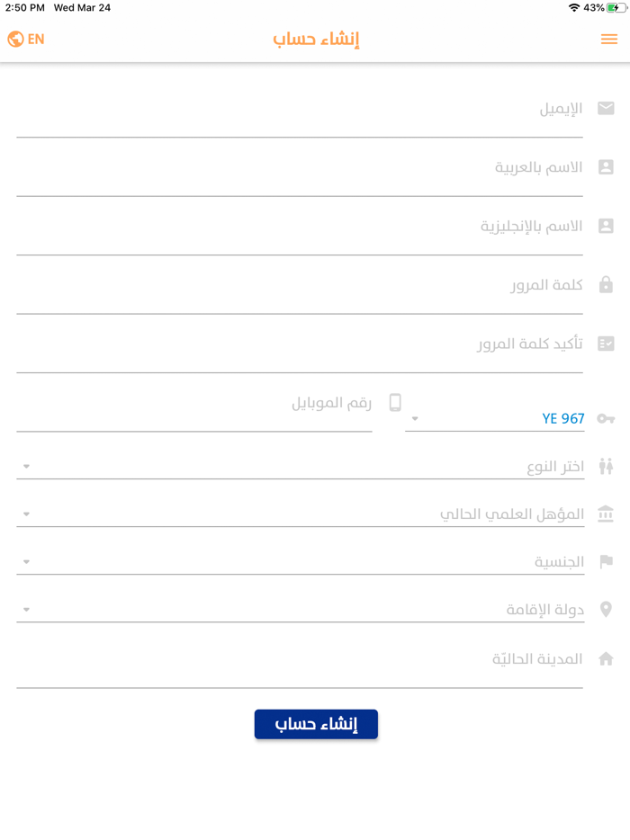This screenshot has height=840, width=630.
Task: Click the padlock icon for password
Action: (606, 284)
